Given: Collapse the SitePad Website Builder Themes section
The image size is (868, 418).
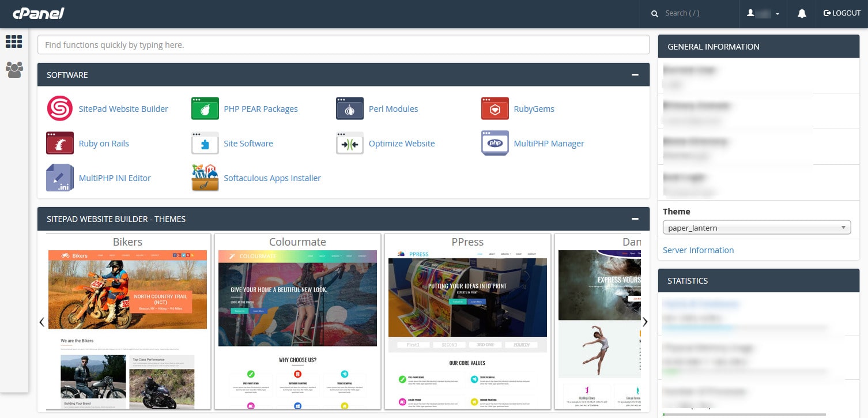Looking at the screenshot, I should tap(635, 219).
